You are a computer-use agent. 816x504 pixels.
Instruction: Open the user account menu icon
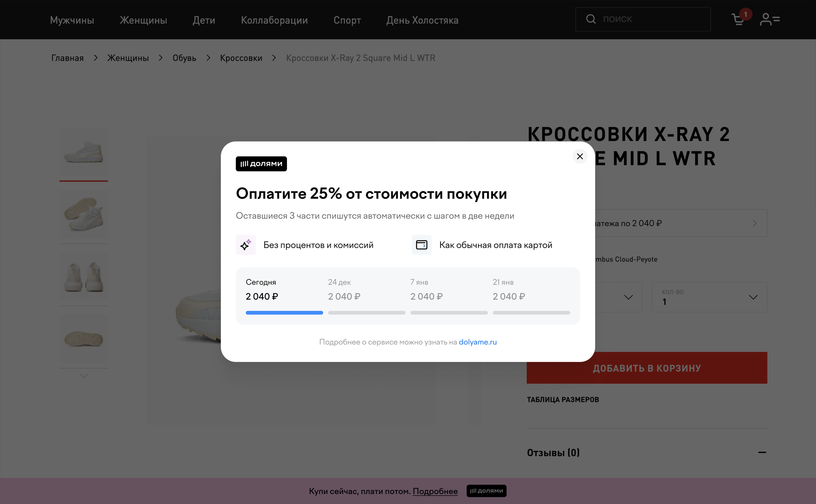[770, 20]
